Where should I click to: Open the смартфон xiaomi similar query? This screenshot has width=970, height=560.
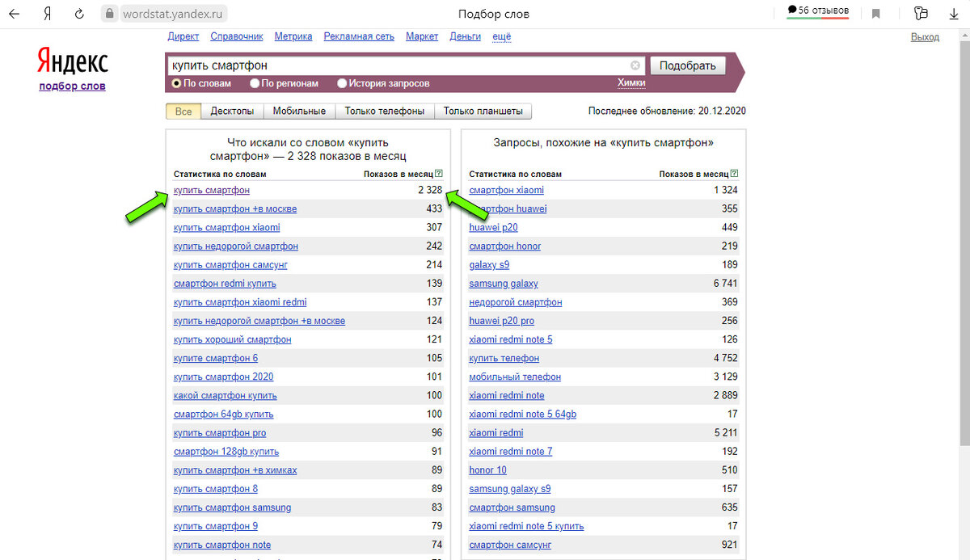506,191
